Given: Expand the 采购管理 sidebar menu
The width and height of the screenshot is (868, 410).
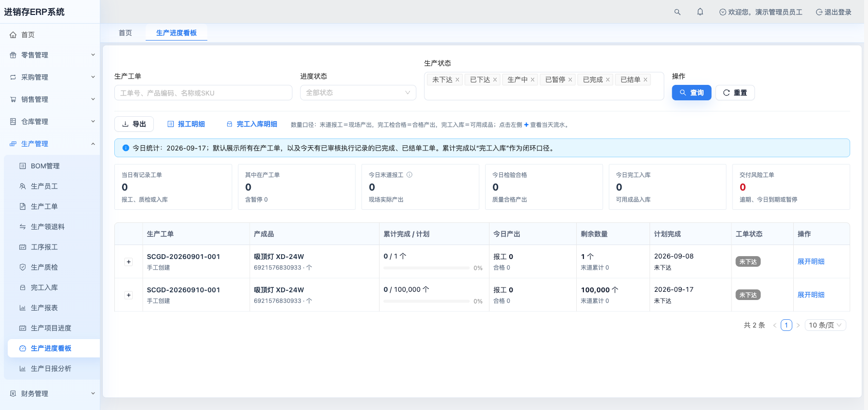Looking at the screenshot, I should pos(50,77).
